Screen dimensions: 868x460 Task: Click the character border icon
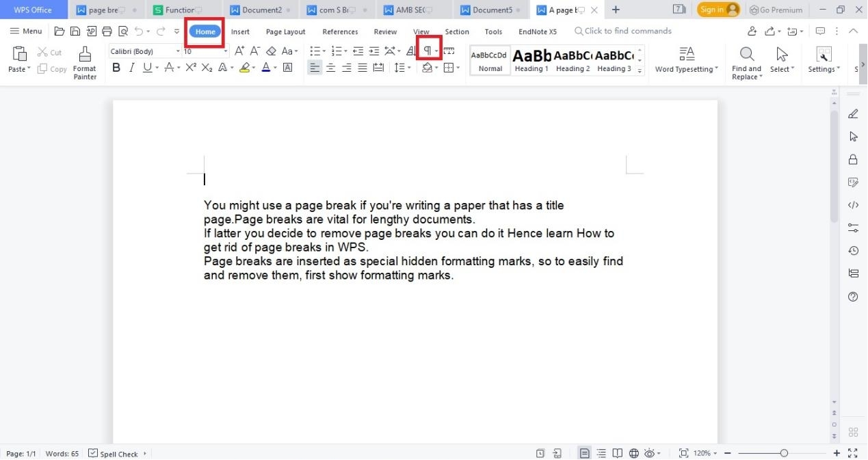288,68
